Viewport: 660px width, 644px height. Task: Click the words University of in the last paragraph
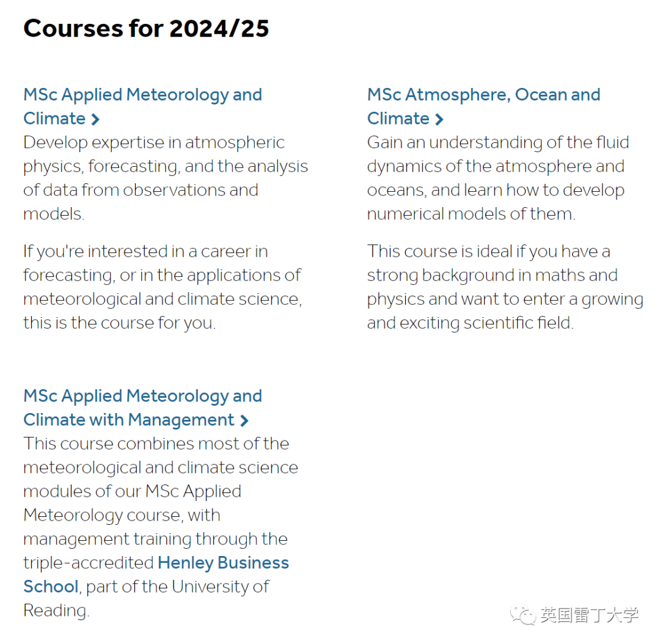point(220,587)
